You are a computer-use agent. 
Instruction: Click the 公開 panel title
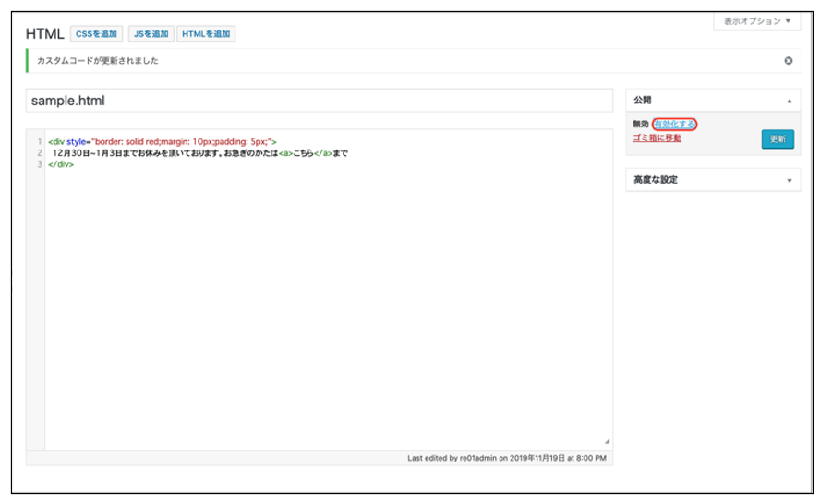[x=643, y=100]
